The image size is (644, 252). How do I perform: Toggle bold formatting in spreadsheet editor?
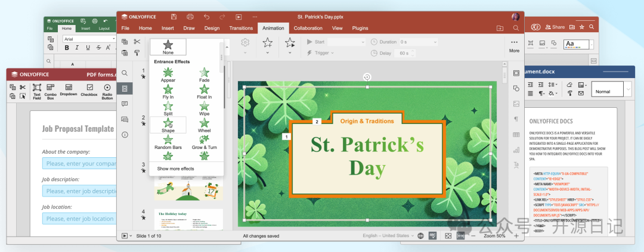tap(67, 48)
